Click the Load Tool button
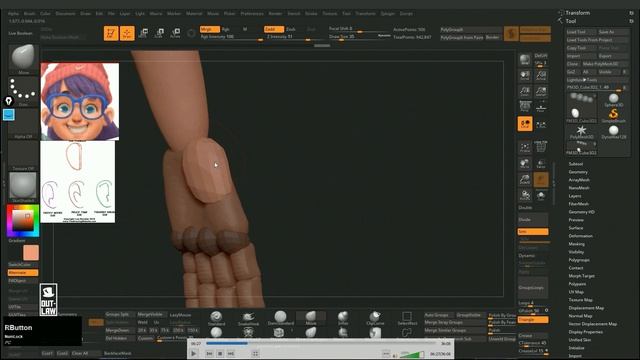 [x=581, y=32]
